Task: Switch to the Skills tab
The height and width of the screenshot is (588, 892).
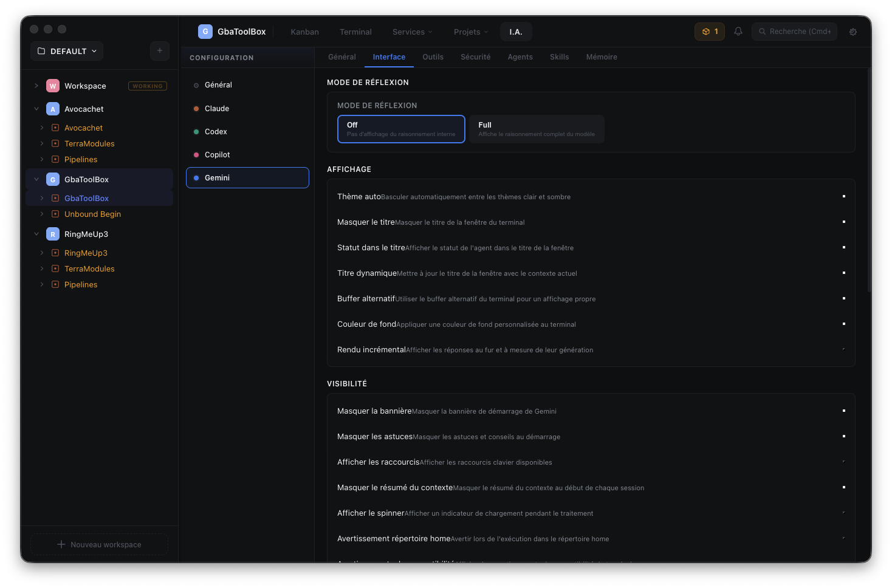Action: pos(560,57)
